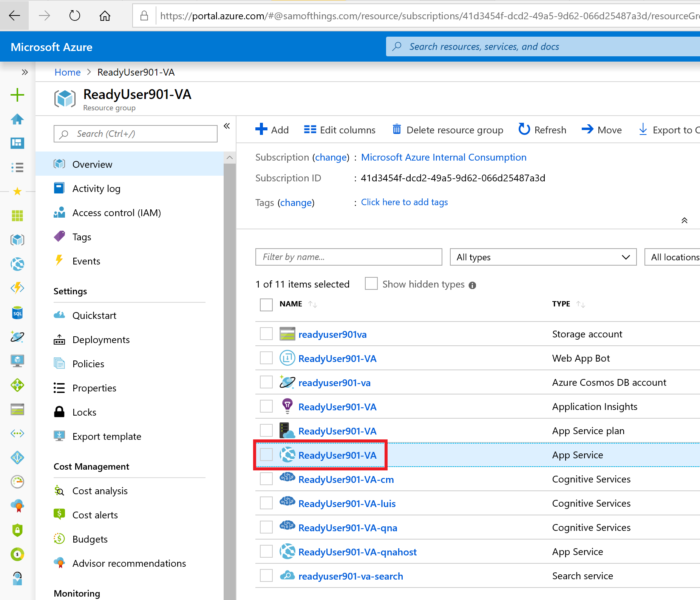Click the Filter by name input field

tap(349, 257)
